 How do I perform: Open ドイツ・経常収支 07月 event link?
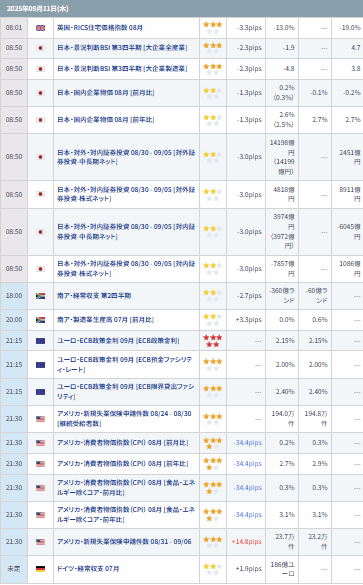[88, 569]
